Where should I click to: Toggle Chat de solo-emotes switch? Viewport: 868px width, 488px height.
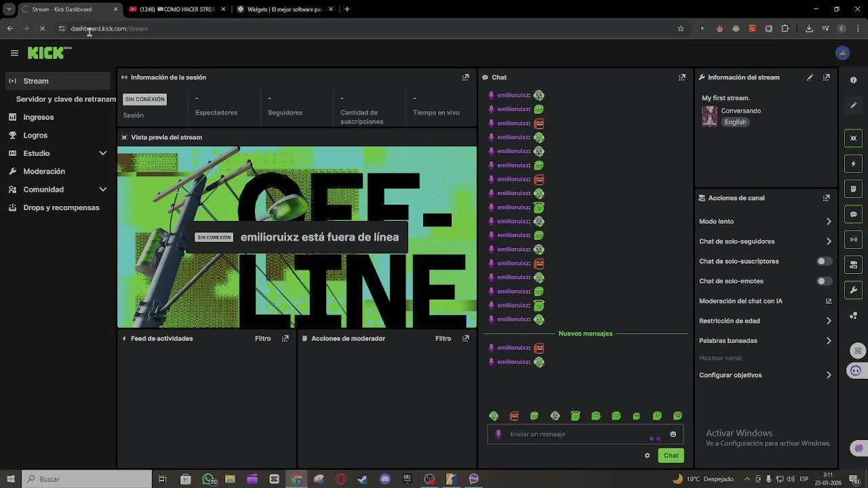(x=824, y=281)
